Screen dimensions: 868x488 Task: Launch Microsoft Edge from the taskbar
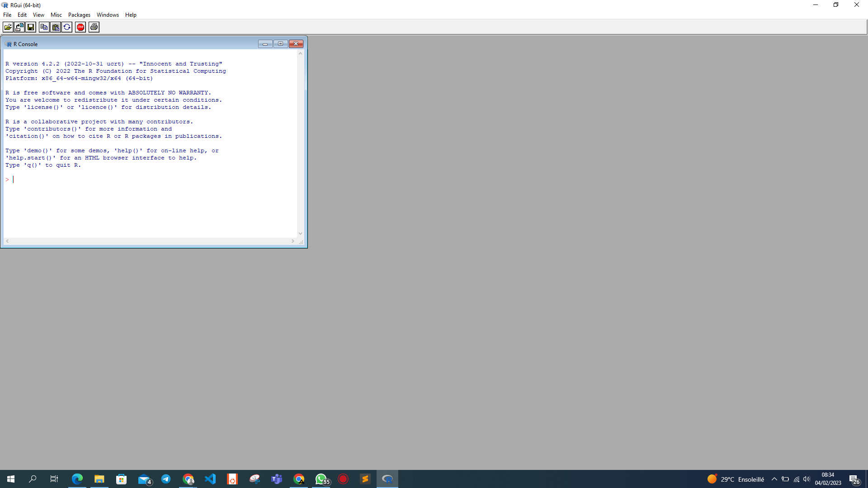[x=77, y=479]
